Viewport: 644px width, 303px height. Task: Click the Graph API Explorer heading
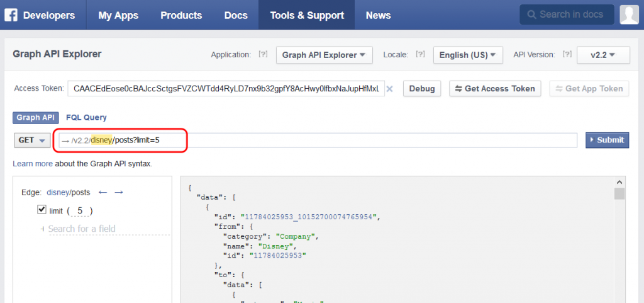pos(57,54)
